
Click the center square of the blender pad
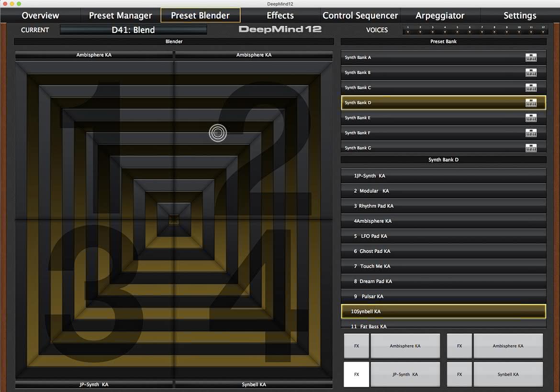(174, 219)
